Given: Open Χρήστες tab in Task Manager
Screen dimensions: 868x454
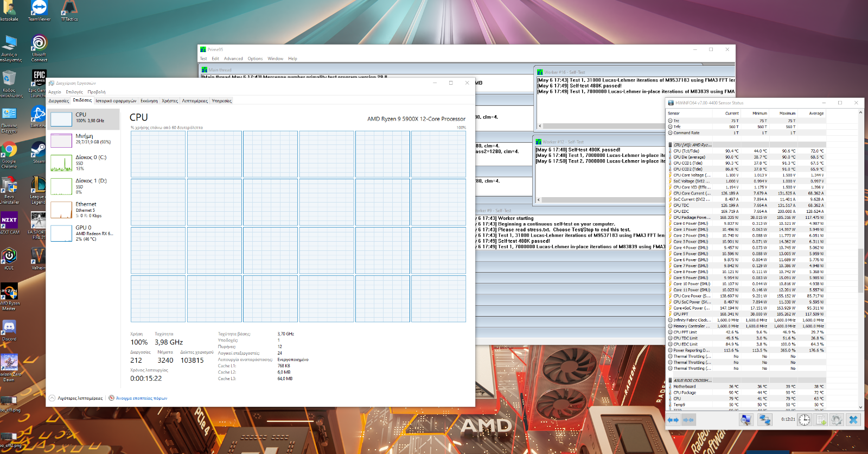Looking at the screenshot, I should coord(170,100).
